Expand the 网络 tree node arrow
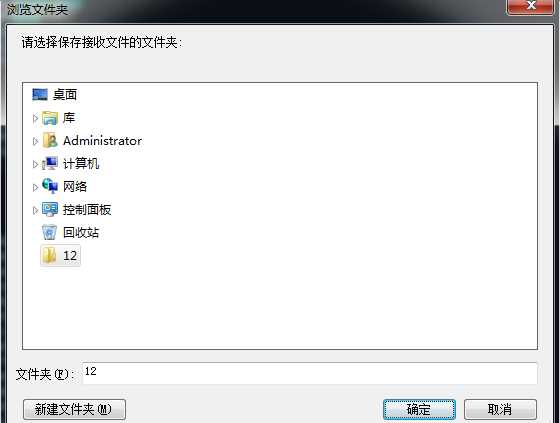Screen dimensions: 560x423 [35, 187]
